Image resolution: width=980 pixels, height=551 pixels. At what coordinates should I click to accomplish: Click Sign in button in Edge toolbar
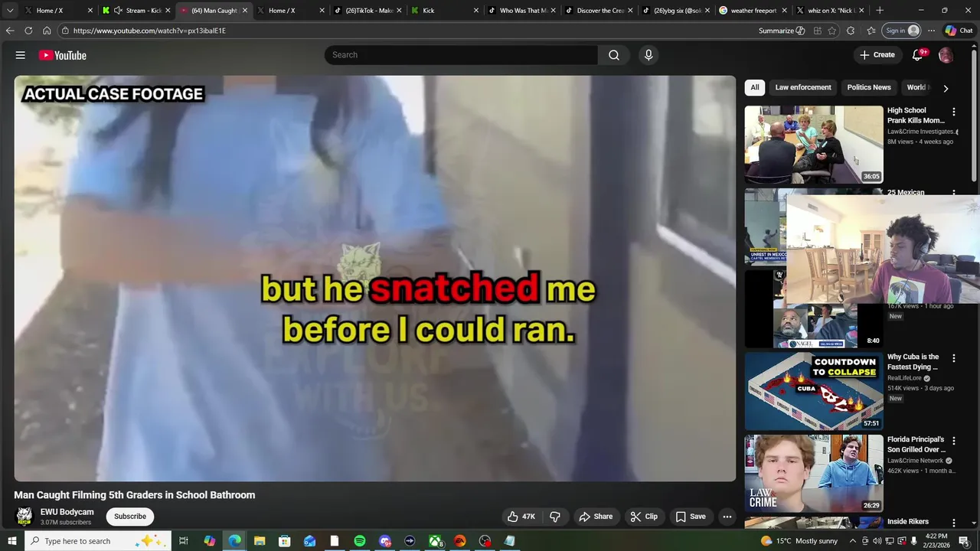[x=903, y=31]
